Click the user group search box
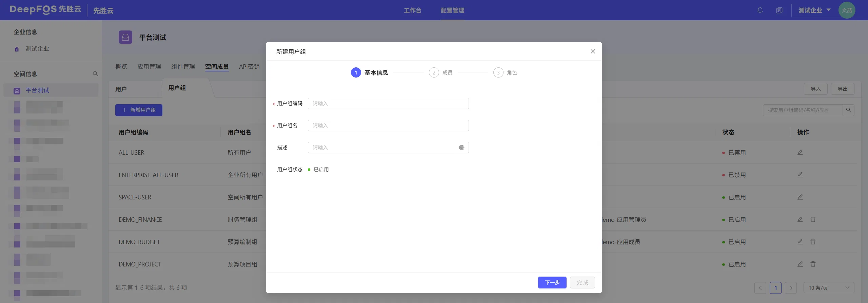This screenshot has height=303, width=868. pyautogui.click(x=803, y=110)
